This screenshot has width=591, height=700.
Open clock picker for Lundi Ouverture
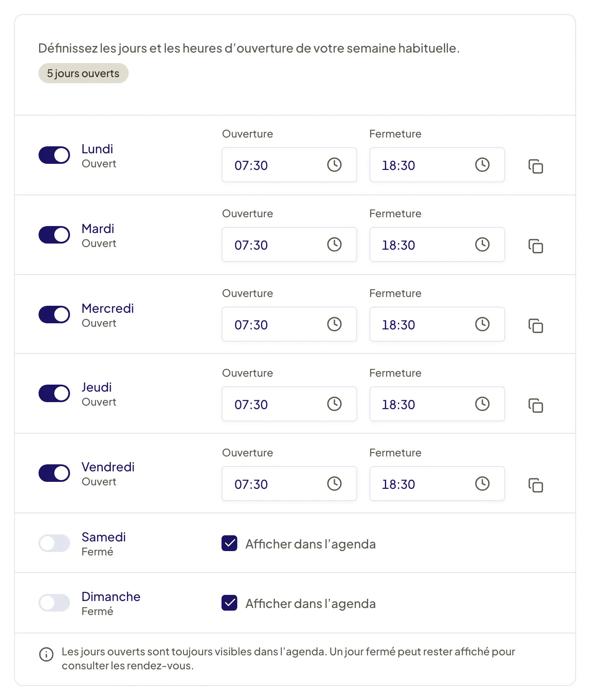click(334, 165)
